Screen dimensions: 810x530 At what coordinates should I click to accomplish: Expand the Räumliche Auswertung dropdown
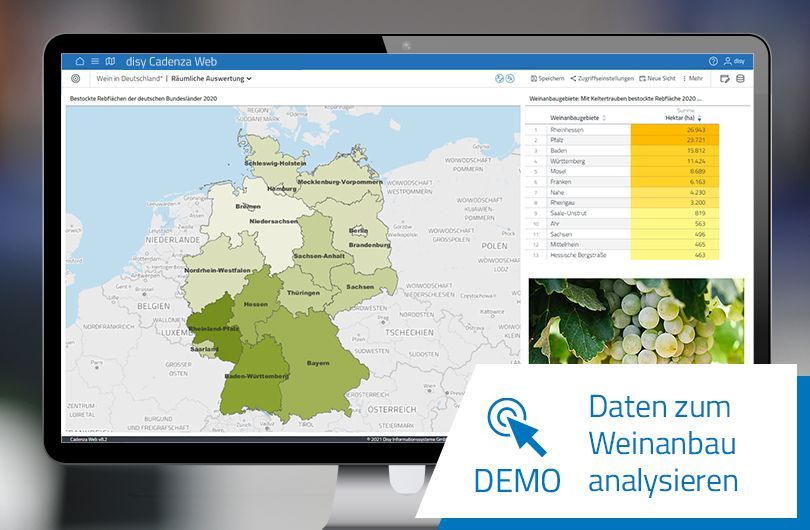click(211, 78)
